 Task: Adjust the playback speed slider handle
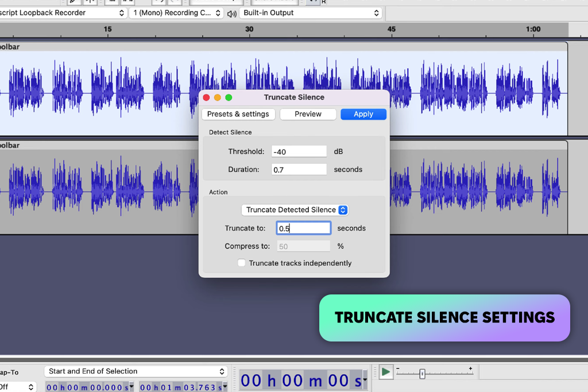tap(422, 374)
